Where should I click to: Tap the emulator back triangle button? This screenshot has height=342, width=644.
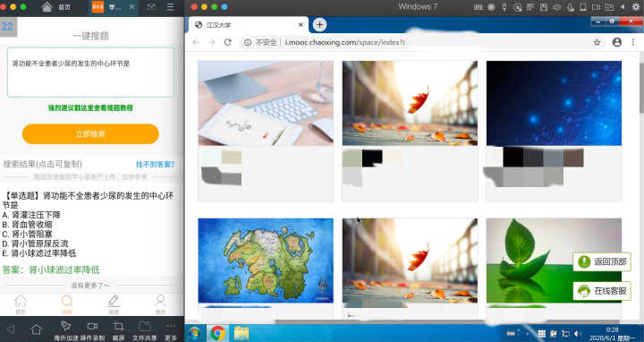(11, 329)
